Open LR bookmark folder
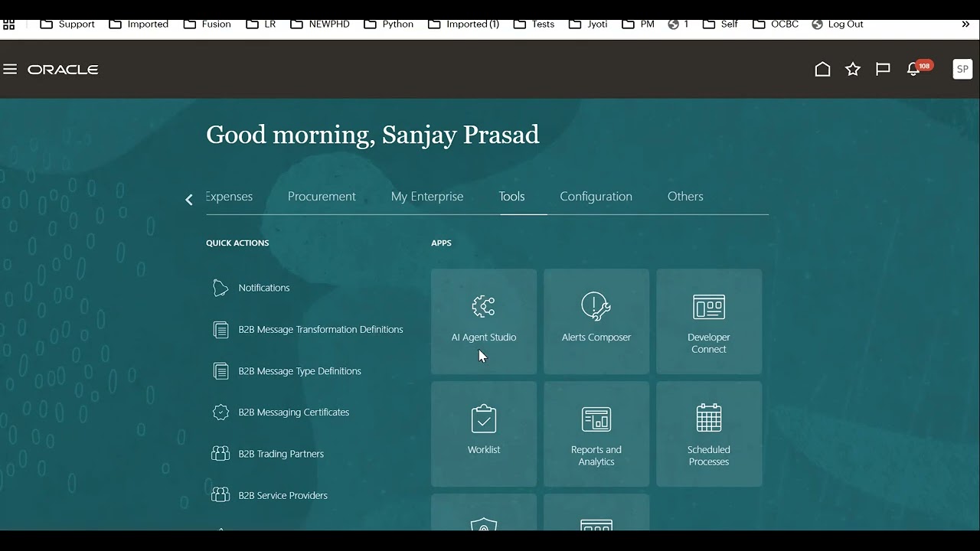This screenshot has height=551, width=980. coord(261,24)
